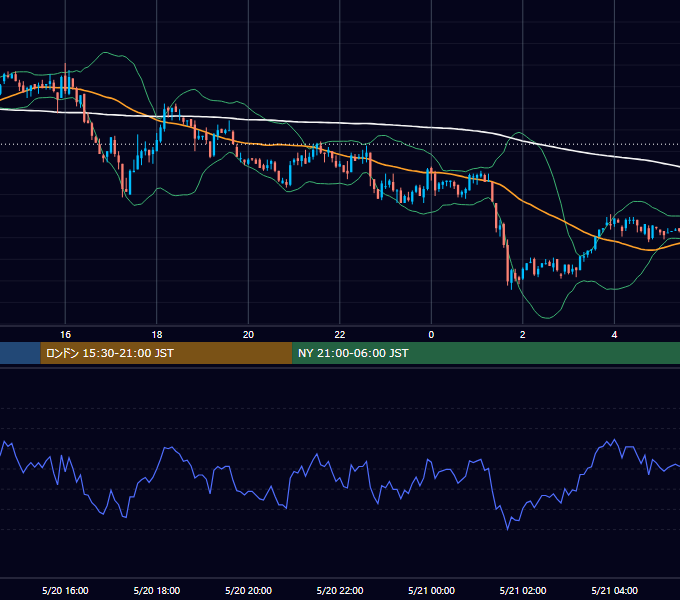Click the 18 hour label on price chart axis
680x600 pixels.
(157, 335)
